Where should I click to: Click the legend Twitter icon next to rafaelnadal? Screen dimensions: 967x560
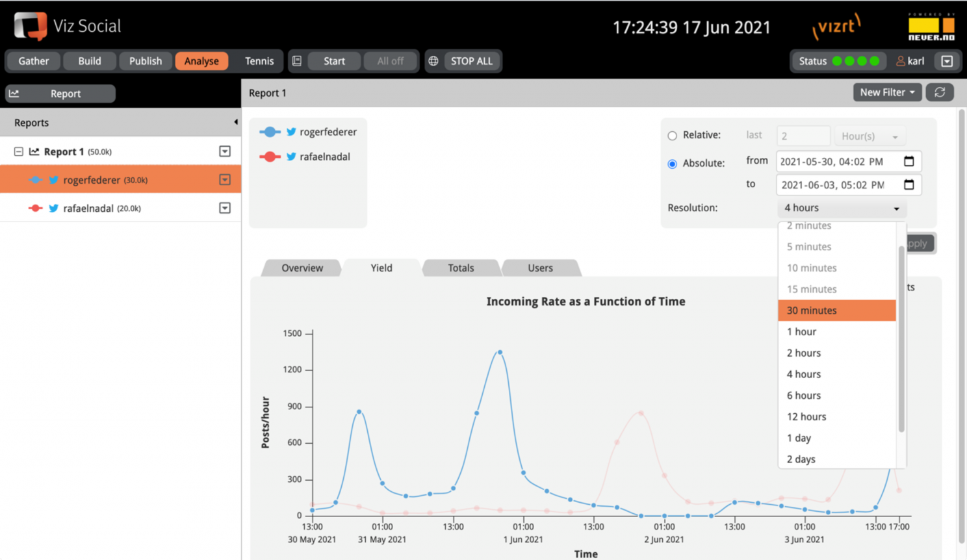point(291,157)
